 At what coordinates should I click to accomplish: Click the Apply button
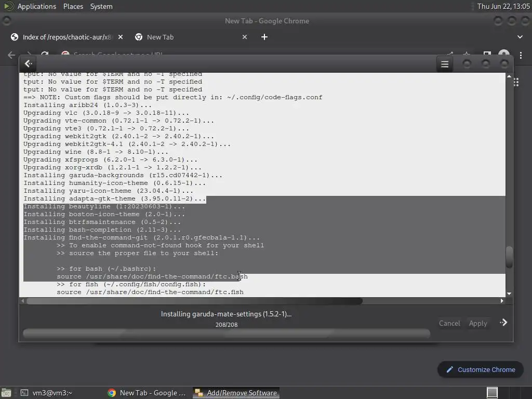coord(478,323)
